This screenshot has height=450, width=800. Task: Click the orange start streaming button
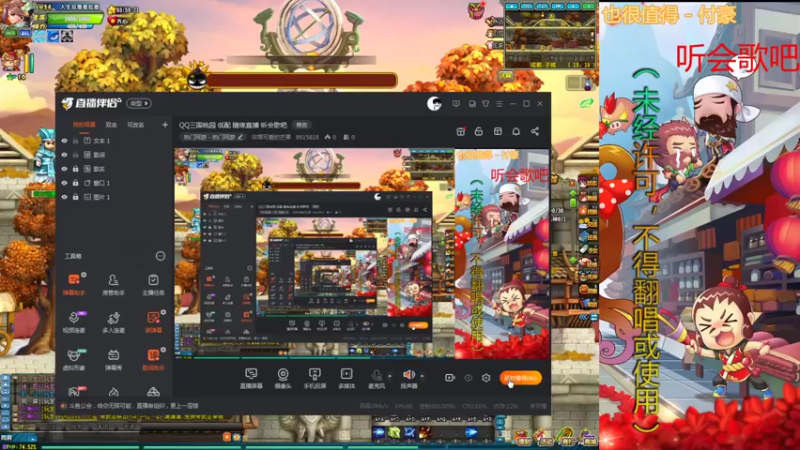(x=520, y=378)
